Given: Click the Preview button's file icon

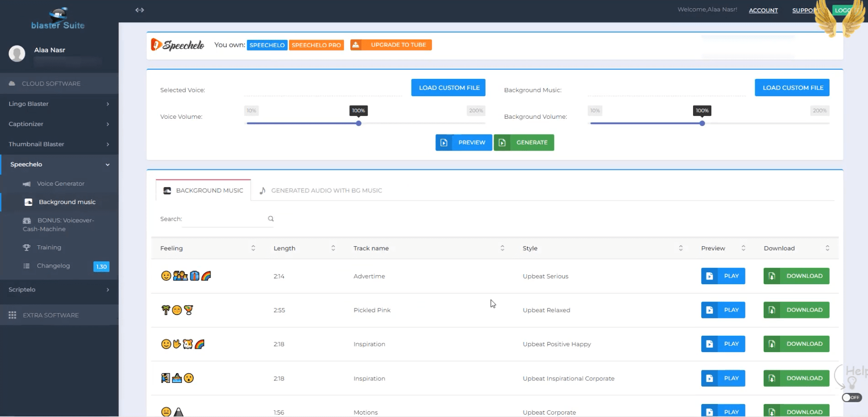Looking at the screenshot, I should pyautogui.click(x=444, y=142).
